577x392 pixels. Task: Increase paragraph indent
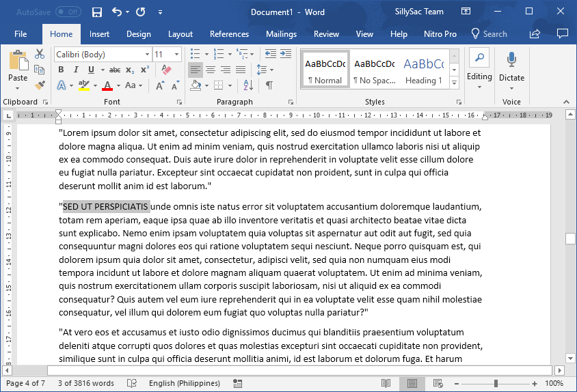(x=286, y=54)
